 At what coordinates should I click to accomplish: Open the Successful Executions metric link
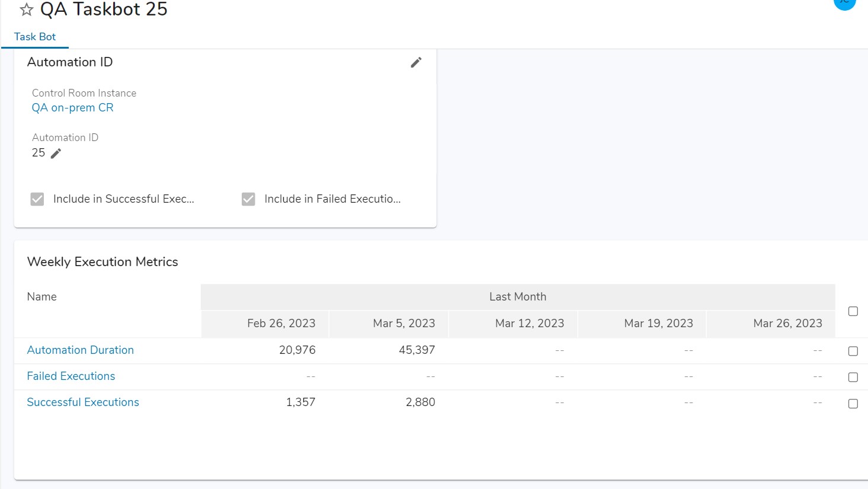[x=83, y=402]
